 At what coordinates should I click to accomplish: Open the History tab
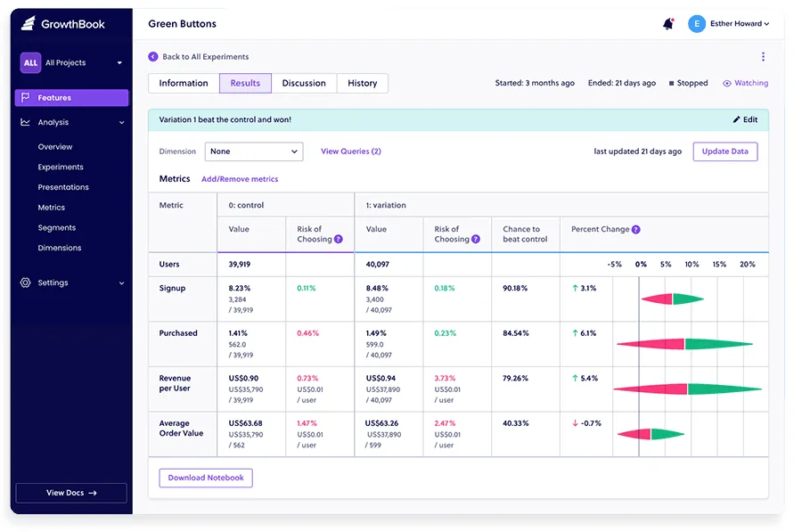pyautogui.click(x=362, y=83)
